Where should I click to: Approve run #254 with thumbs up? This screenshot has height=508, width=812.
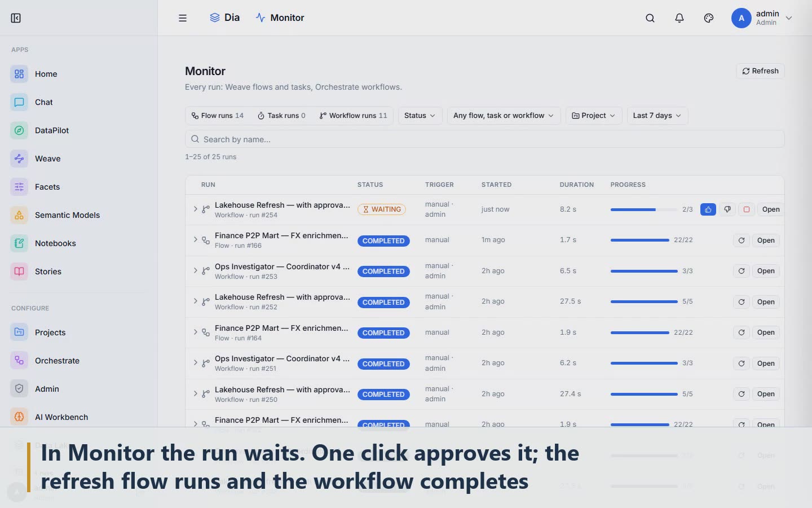[x=708, y=209]
